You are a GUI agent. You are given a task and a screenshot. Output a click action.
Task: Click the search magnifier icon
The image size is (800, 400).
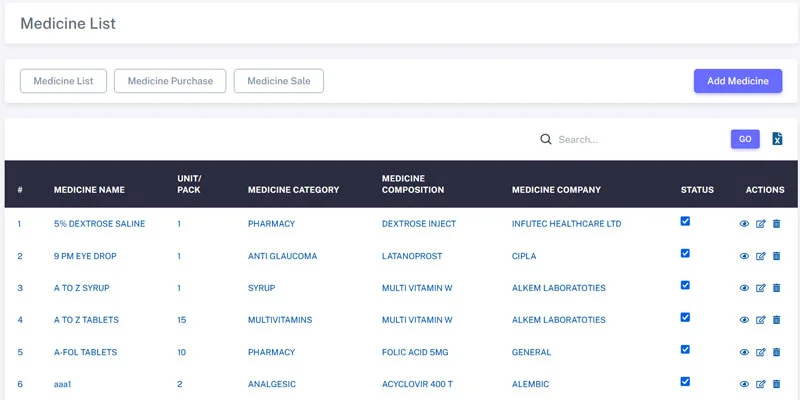pos(546,139)
